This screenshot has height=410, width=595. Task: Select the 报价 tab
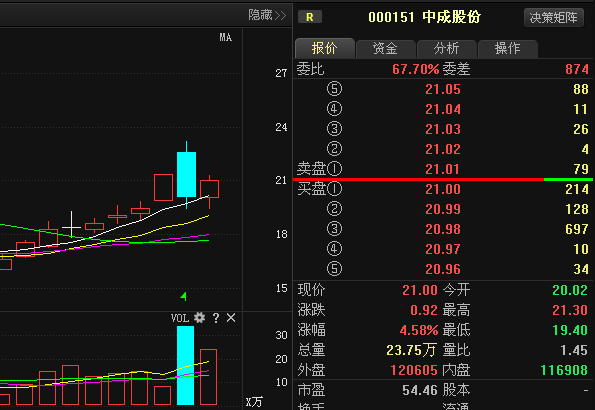point(324,48)
